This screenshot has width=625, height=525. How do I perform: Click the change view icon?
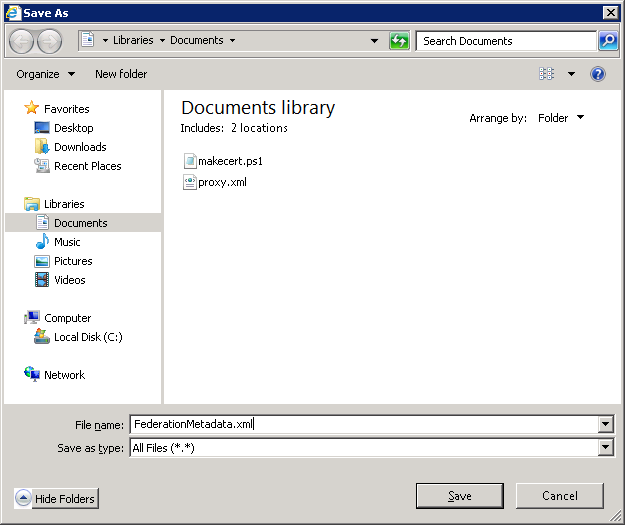(x=547, y=74)
